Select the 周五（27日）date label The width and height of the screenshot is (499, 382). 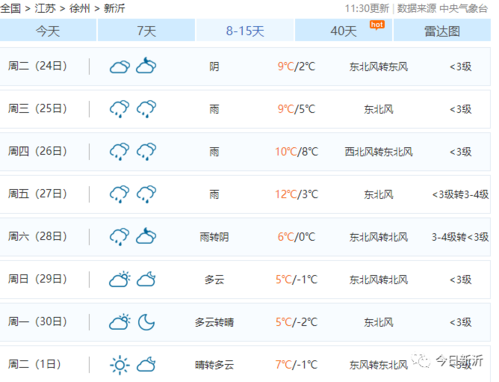click(x=37, y=194)
